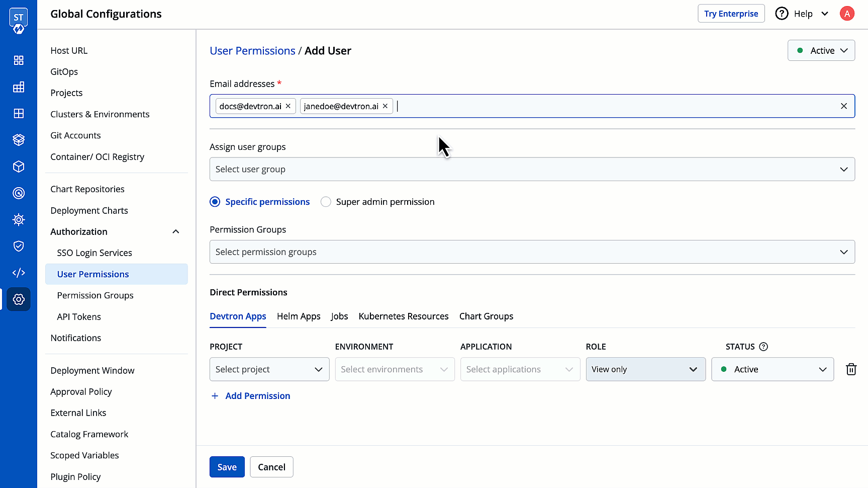Image resolution: width=868 pixels, height=488 pixels.
Task: Open Notifications settings
Action: [76, 338]
